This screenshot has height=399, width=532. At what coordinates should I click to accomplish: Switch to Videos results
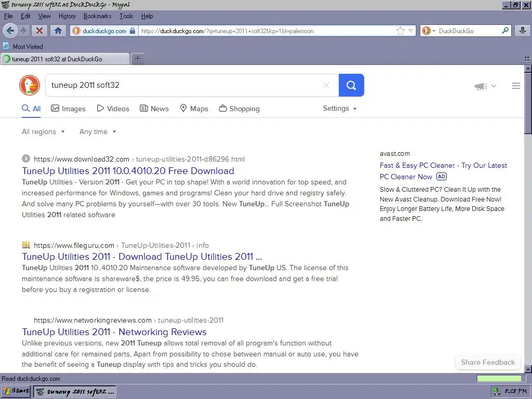pyautogui.click(x=113, y=109)
